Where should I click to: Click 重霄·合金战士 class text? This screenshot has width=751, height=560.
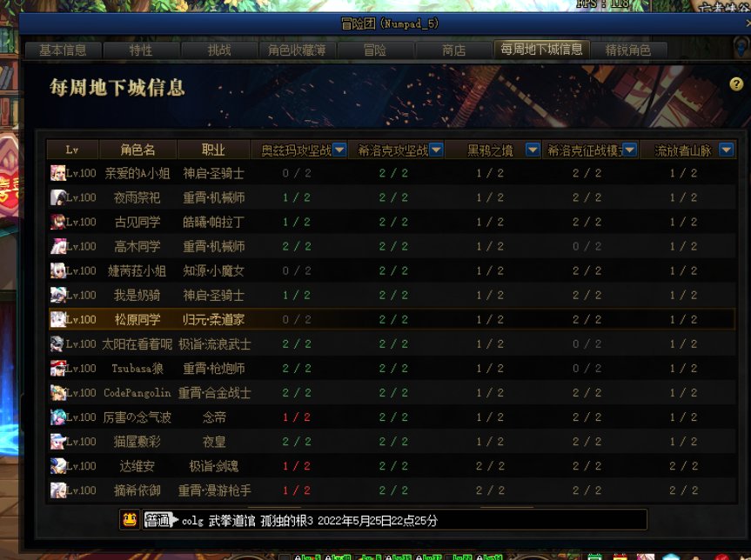(215, 393)
